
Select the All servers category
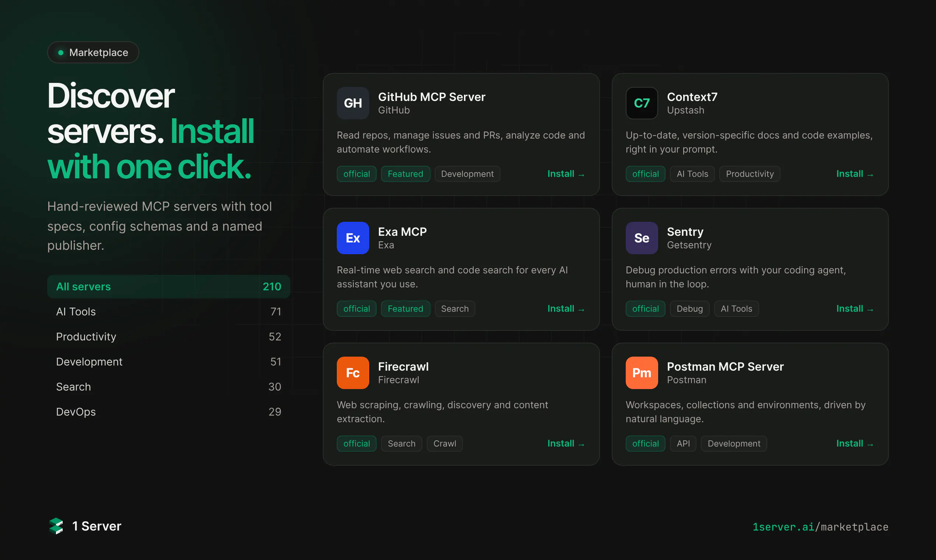[168, 286]
